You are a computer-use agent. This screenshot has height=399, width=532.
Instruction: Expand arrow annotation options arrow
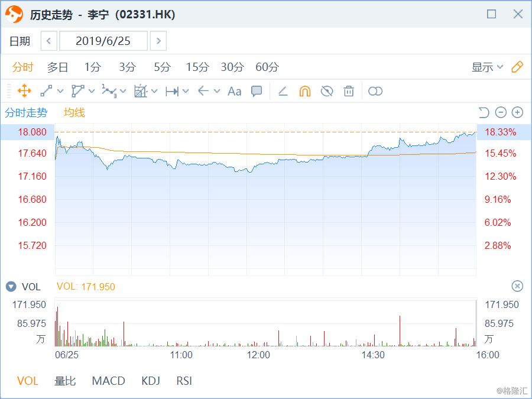(x=217, y=91)
